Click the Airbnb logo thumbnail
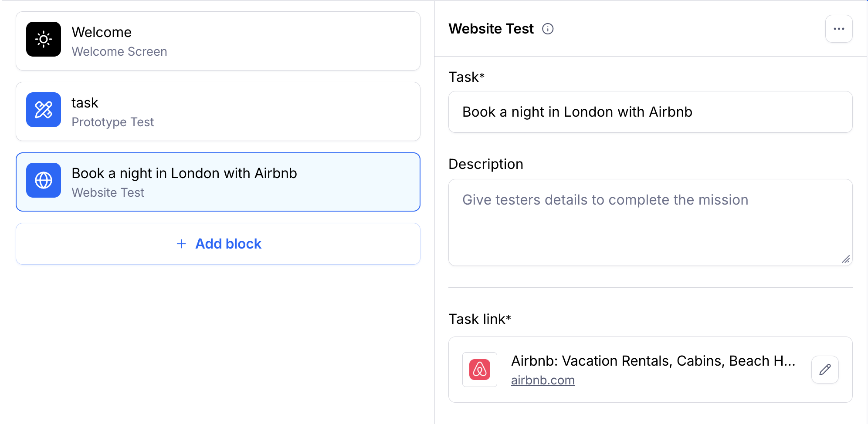The width and height of the screenshot is (868, 424). tap(480, 370)
